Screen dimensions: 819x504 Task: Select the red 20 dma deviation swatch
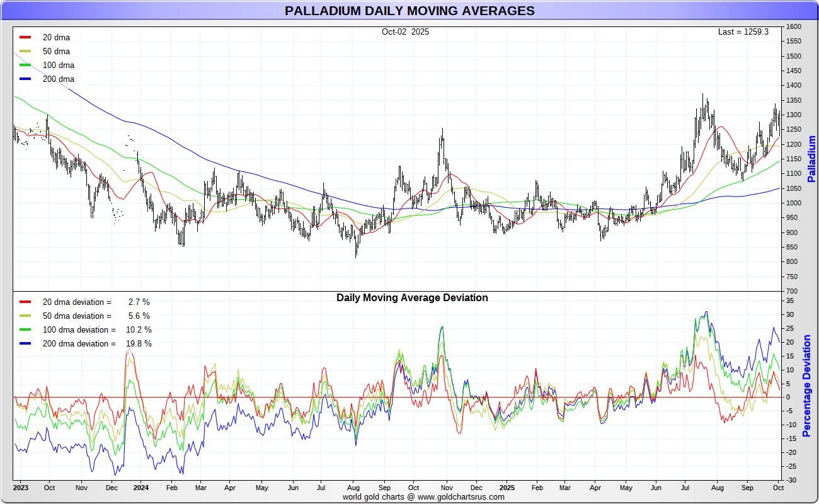pyautogui.click(x=25, y=302)
